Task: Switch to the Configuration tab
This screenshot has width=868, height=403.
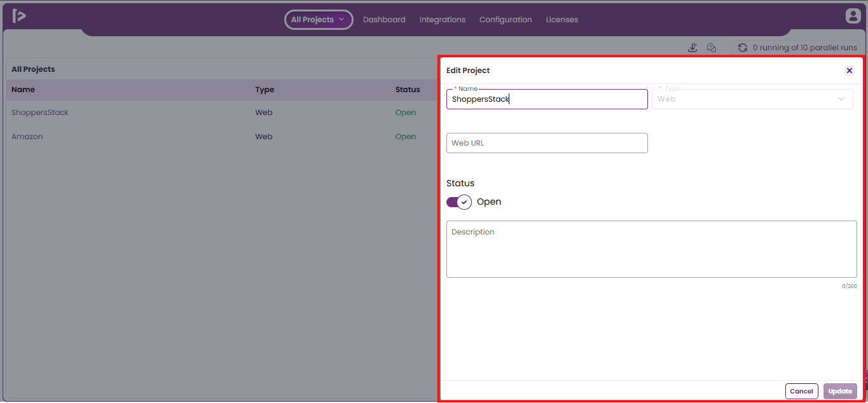Action: [x=506, y=20]
